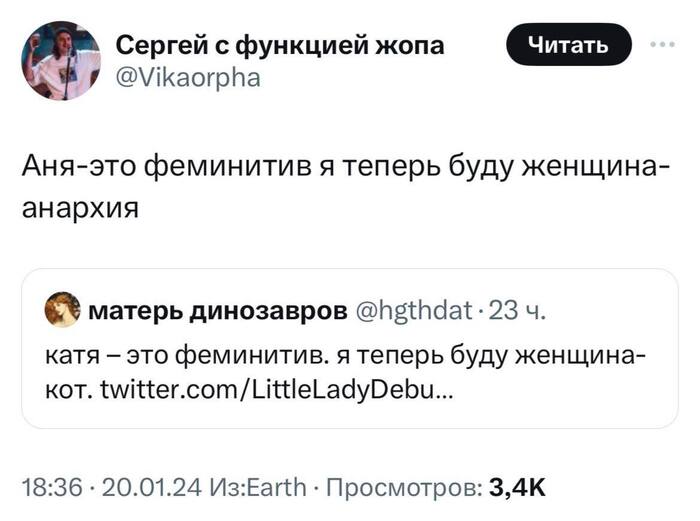700x521 pixels.
Task: Click the 20.01.24 post date
Action: tap(145, 487)
